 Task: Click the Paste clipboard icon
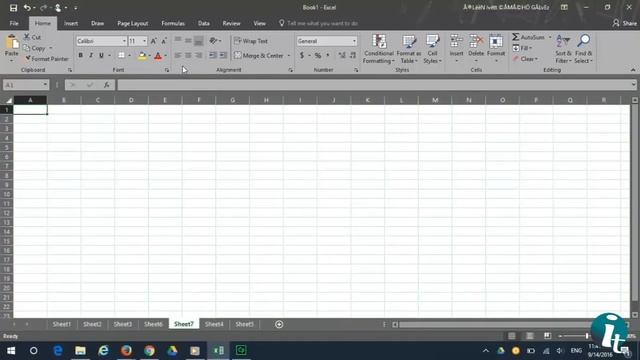click(12, 42)
